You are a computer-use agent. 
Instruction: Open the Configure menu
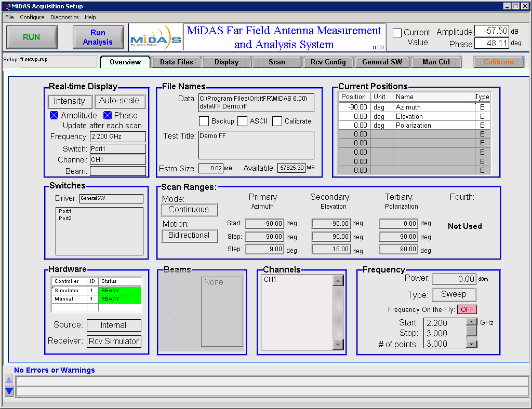click(32, 17)
